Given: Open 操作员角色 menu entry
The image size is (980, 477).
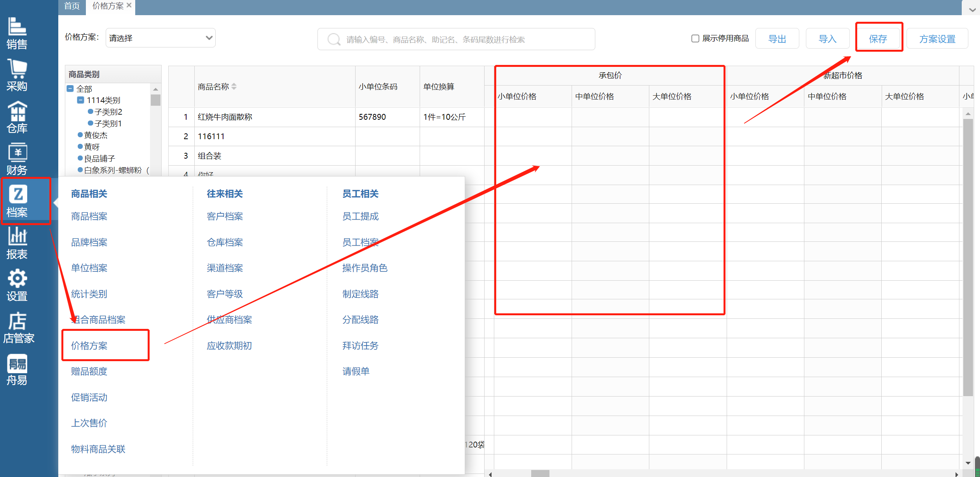Looking at the screenshot, I should click(x=365, y=268).
